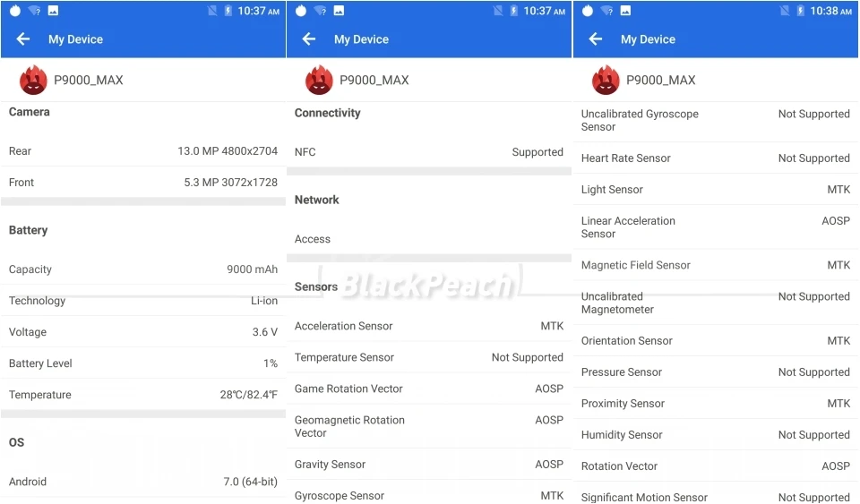This screenshot has height=504, width=860.
Task: Tap the AnTuTu notification icon in the right status bar
Action: pos(588,11)
